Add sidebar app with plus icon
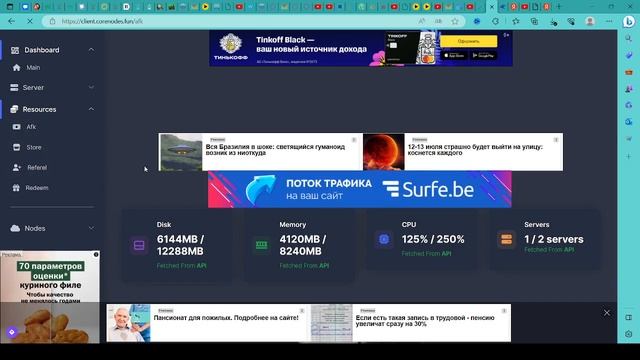 [629, 156]
